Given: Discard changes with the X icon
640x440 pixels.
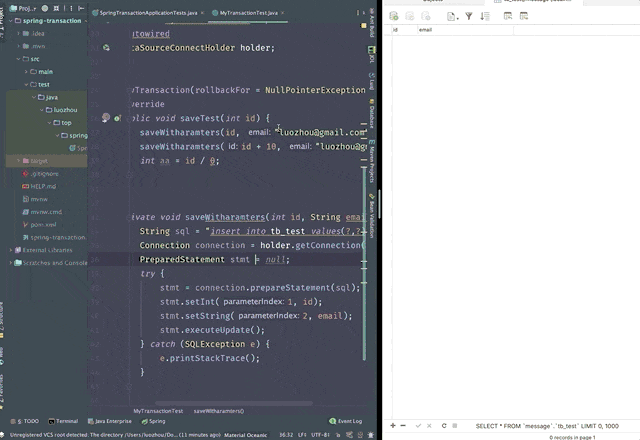Looking at the screenshot, I should 429,425.
